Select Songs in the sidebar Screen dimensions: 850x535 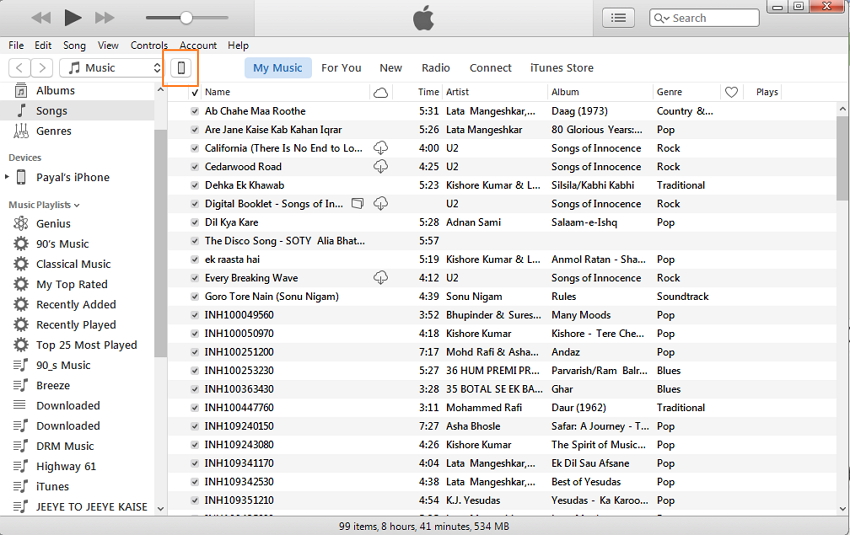click(77, 111)
